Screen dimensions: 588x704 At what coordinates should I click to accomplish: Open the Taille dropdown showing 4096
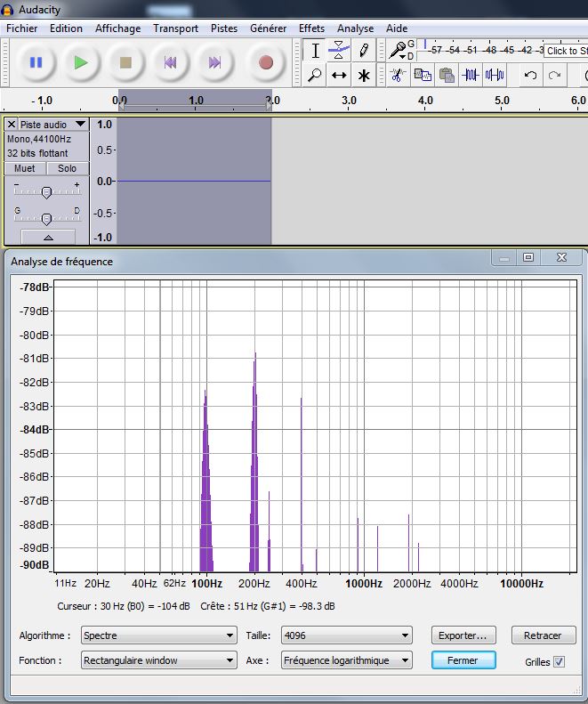coord(346,635)
